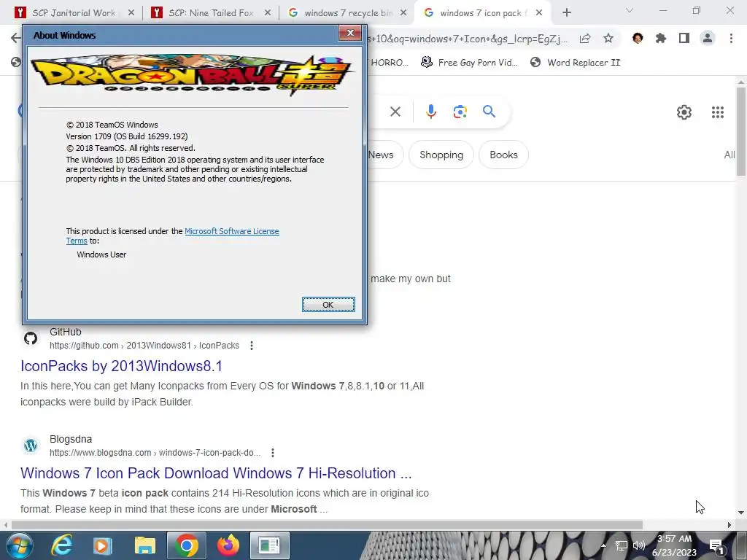The image size is (747, 560).
Task: Click the Google search magnifier
Action: point(489,112)
